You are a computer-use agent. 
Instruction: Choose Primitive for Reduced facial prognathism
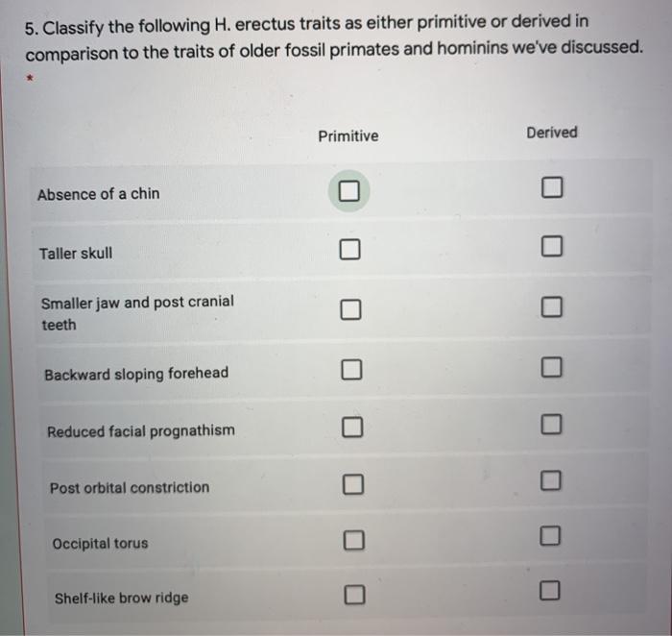[x=352, y=428]
